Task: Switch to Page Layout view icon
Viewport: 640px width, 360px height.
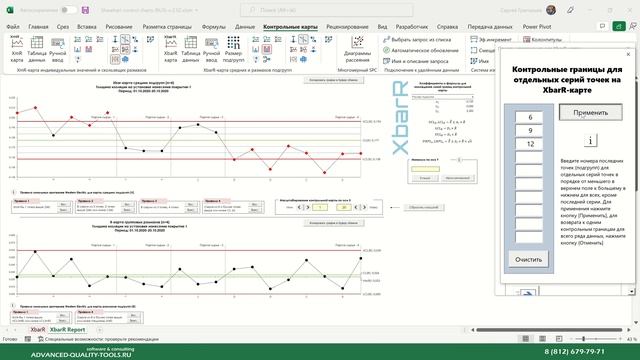Action: tap(542, 339)
